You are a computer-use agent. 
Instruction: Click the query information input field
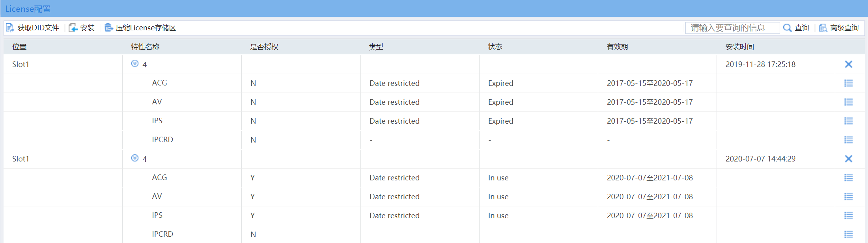click(x=732, y=28)
